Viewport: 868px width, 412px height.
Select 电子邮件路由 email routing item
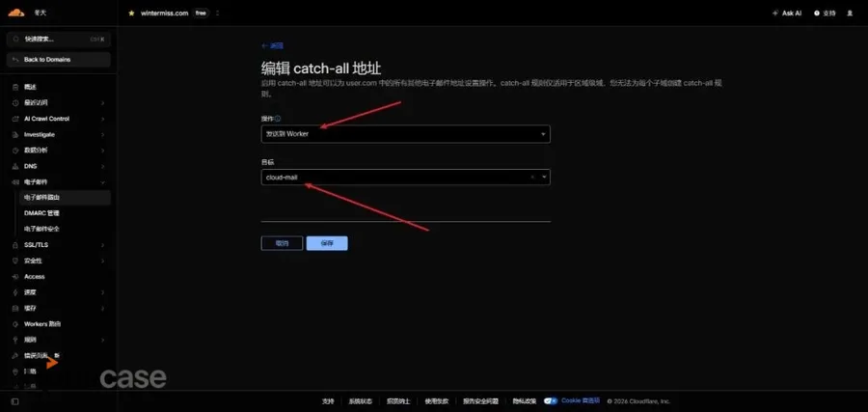(66, 198)
